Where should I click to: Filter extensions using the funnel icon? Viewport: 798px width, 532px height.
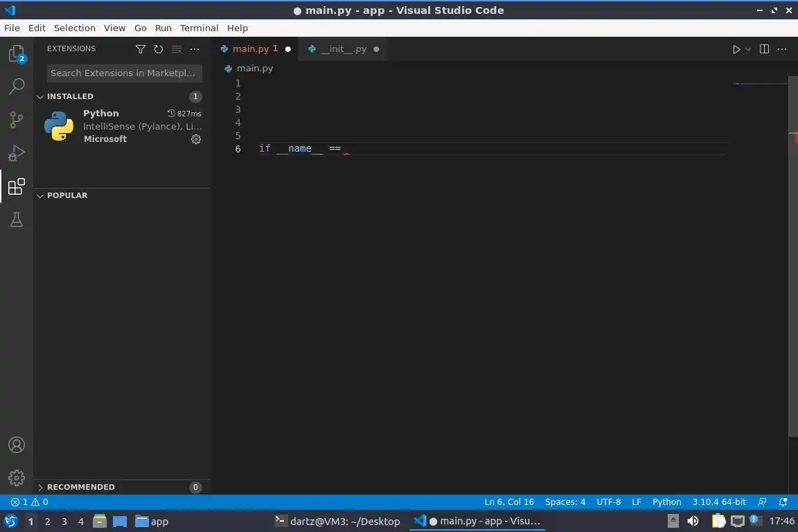[x=141, y=49]
